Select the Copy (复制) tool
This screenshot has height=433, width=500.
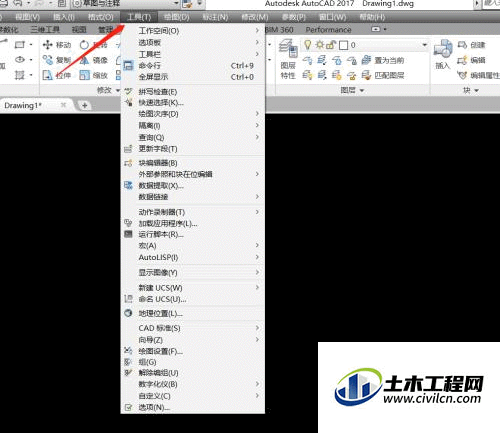tap(57, 60)
